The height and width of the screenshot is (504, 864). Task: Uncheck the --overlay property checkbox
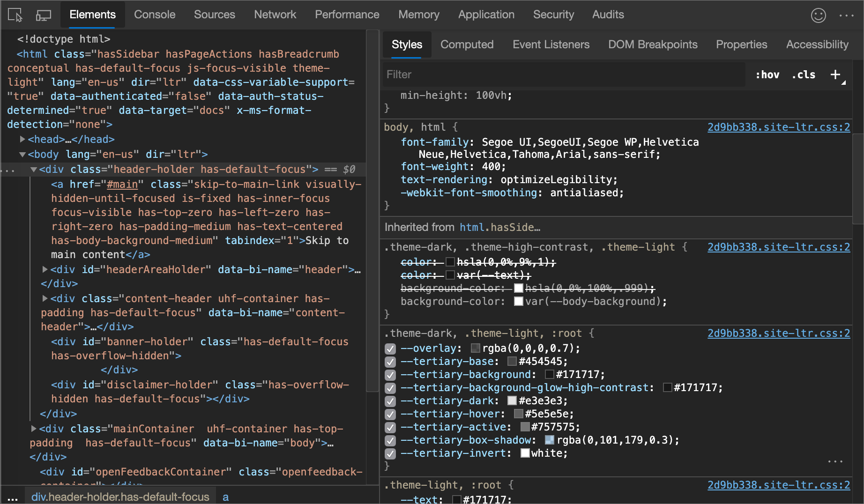390,348
